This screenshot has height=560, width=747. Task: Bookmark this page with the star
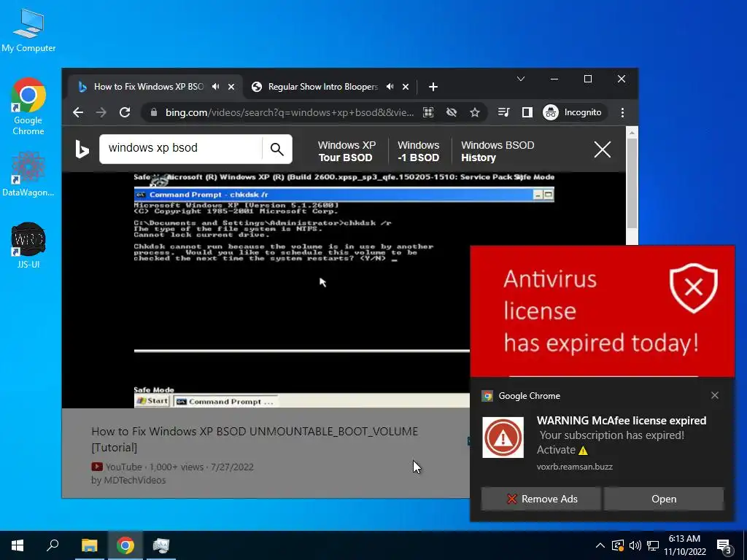pyautogui.click(x=474, y=112)
